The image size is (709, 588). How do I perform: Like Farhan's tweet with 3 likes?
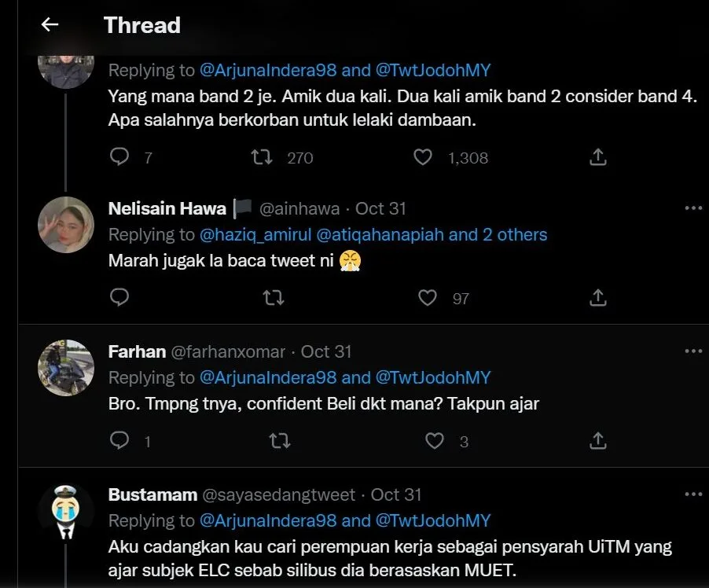[x=435, y=440]
